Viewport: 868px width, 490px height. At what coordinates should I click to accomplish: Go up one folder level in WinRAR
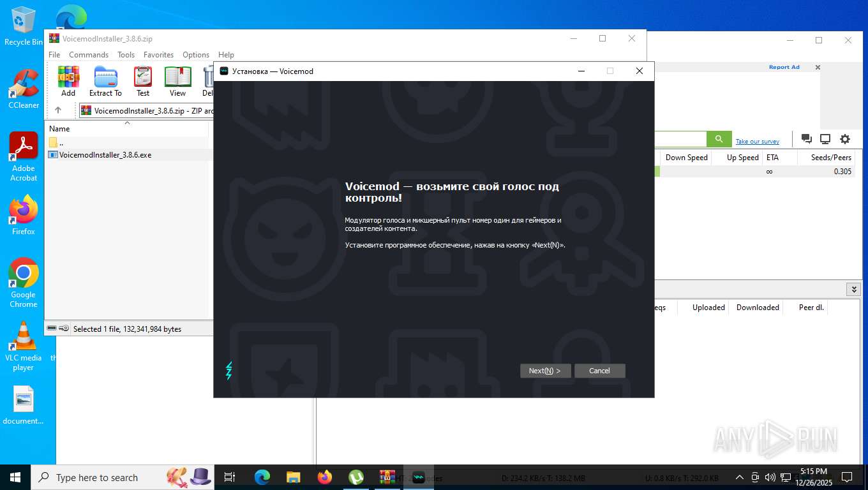pos(58,110)
